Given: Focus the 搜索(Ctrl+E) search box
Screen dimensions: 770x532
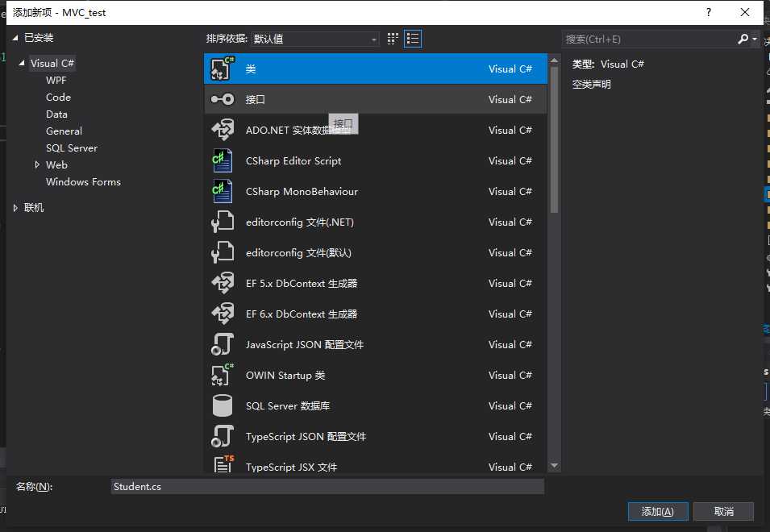Looking at the screenshot, I should point(648,39).
